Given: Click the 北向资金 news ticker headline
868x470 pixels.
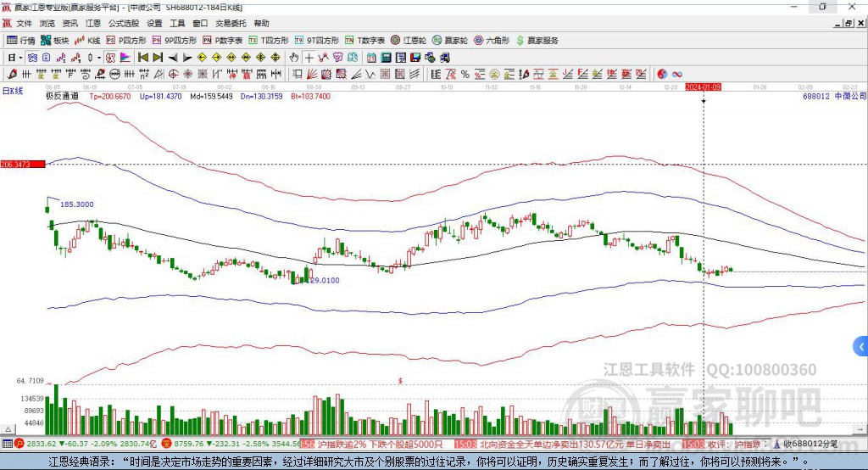Looking at the screenshot, I should (x=575, y=444).
